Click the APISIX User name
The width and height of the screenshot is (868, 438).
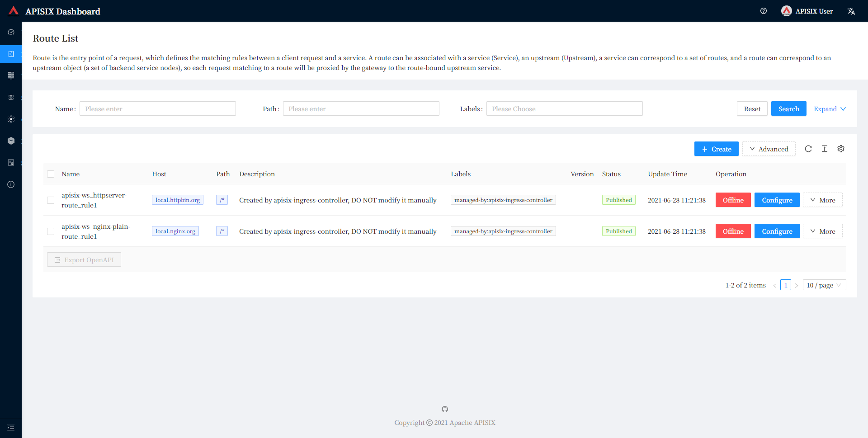click(814, 11)
